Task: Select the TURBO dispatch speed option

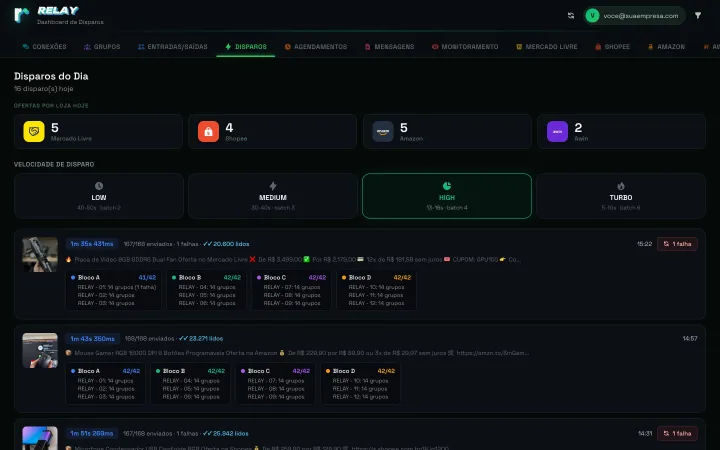Action: 621,196
